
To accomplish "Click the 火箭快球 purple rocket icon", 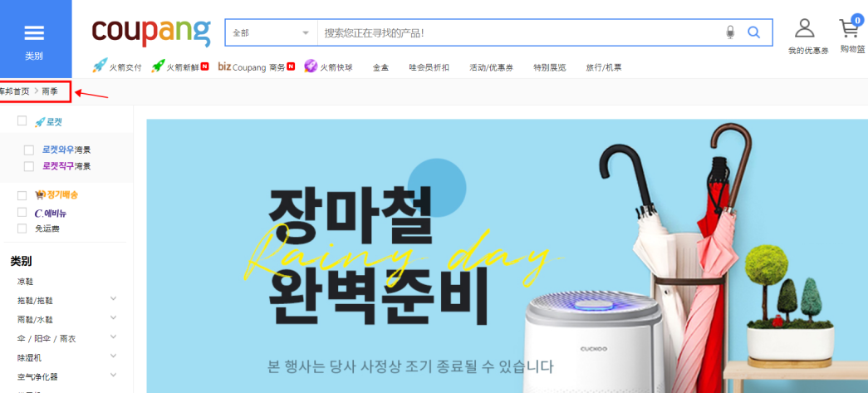I will click(311, 66).
